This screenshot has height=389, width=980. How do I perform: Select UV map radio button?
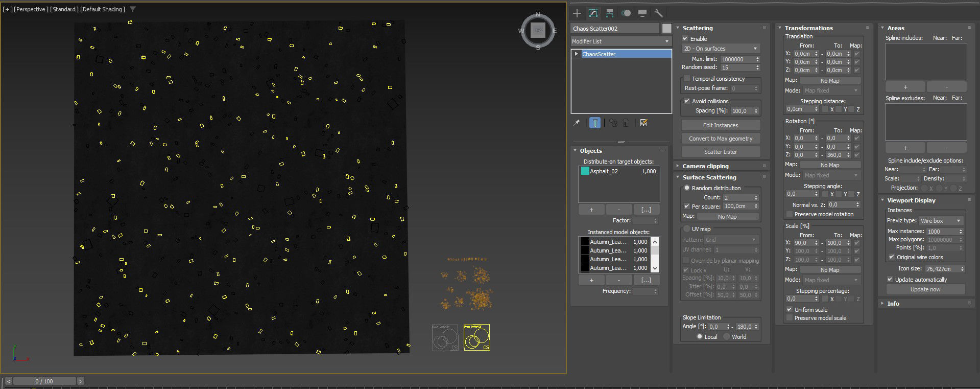pyautogui.click(x=687, y=229)
